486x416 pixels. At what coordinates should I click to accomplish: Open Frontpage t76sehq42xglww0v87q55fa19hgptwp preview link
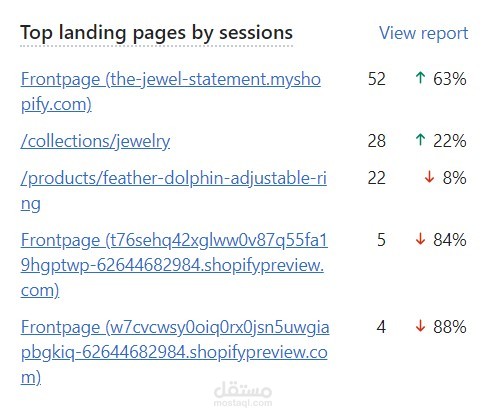pos(174,265)
